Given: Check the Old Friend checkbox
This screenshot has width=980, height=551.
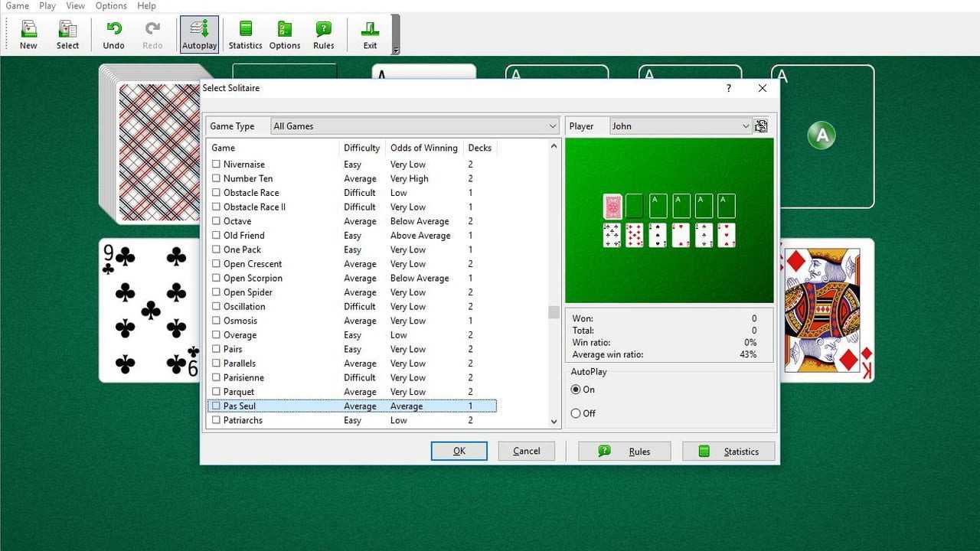Looking at the screenshot, I should tap(216, 236).
